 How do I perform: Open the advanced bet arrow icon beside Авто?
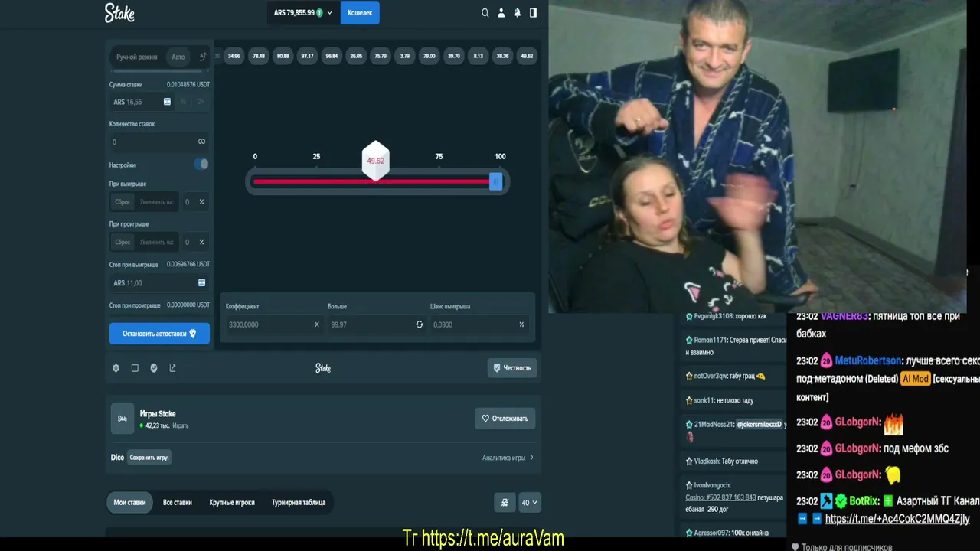point(202,57)
